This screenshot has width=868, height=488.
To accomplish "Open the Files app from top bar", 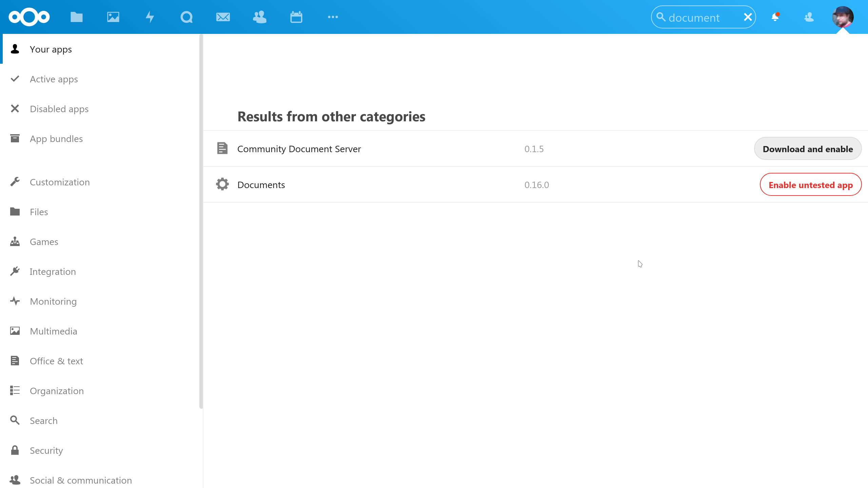I will pos(77,17).
